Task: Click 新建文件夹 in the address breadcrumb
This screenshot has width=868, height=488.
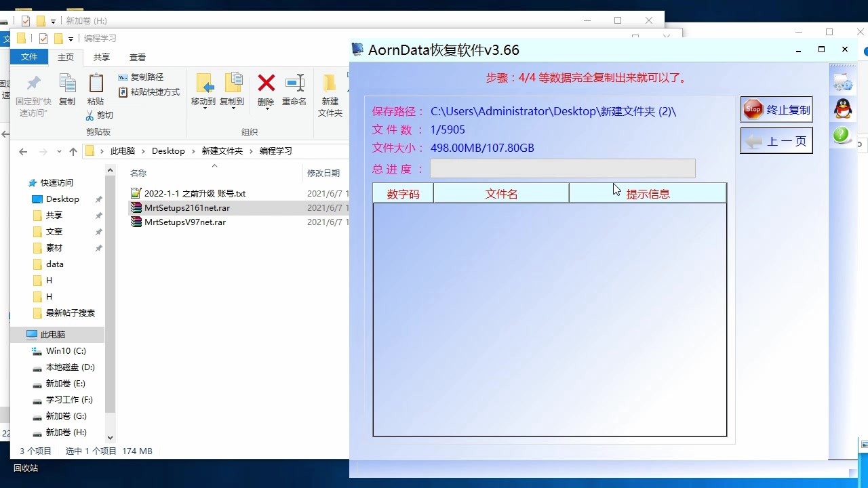Action: (222, 151)
